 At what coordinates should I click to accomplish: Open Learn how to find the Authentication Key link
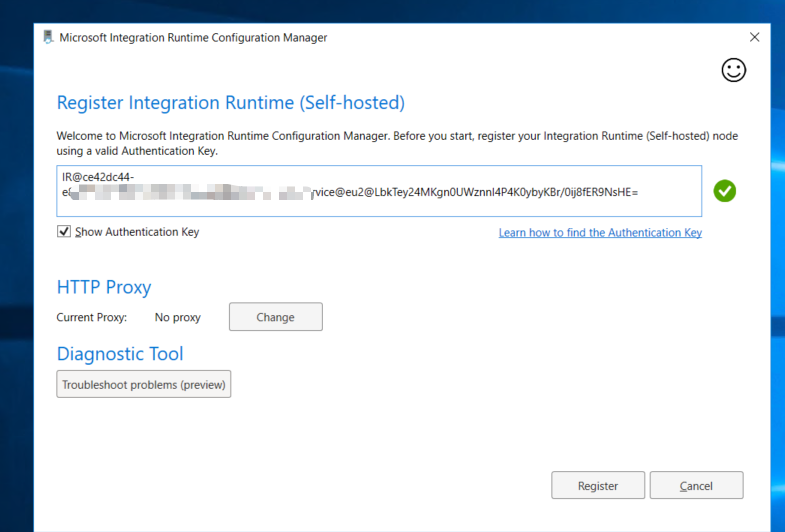(x=600, y=233)
